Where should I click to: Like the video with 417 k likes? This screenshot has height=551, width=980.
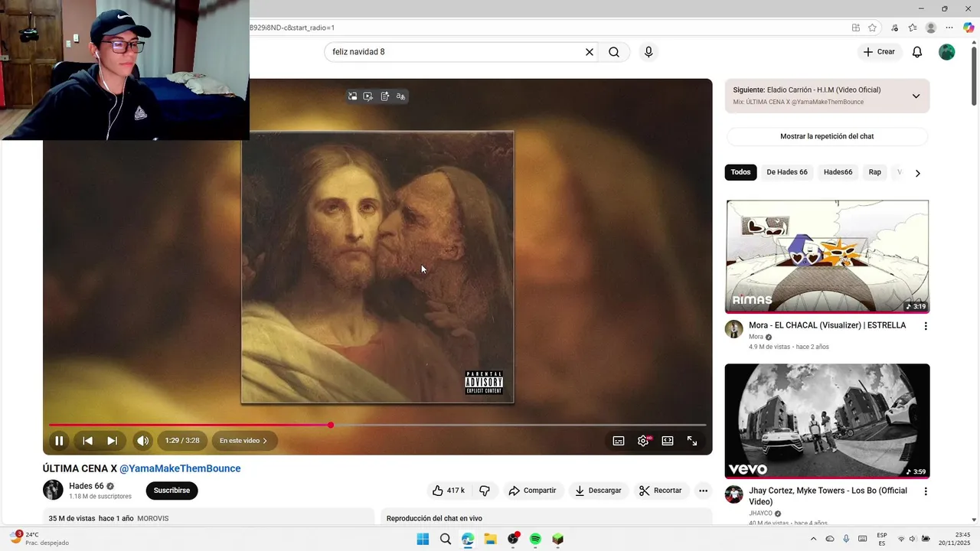click(449, 491)
